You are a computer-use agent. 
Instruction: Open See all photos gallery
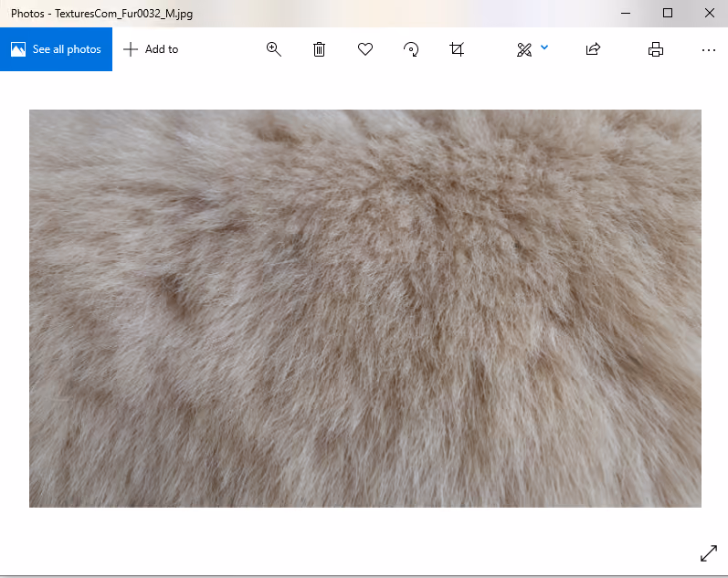pos(56,49)
